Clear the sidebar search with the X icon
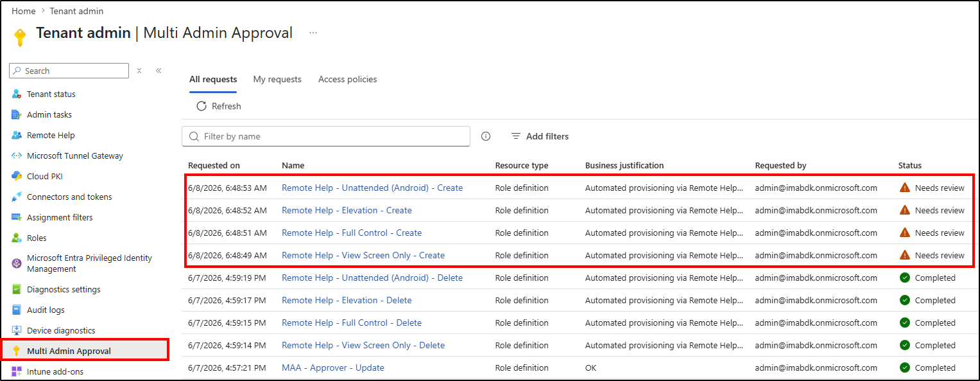The image size is (980, 381). [139, 71]
